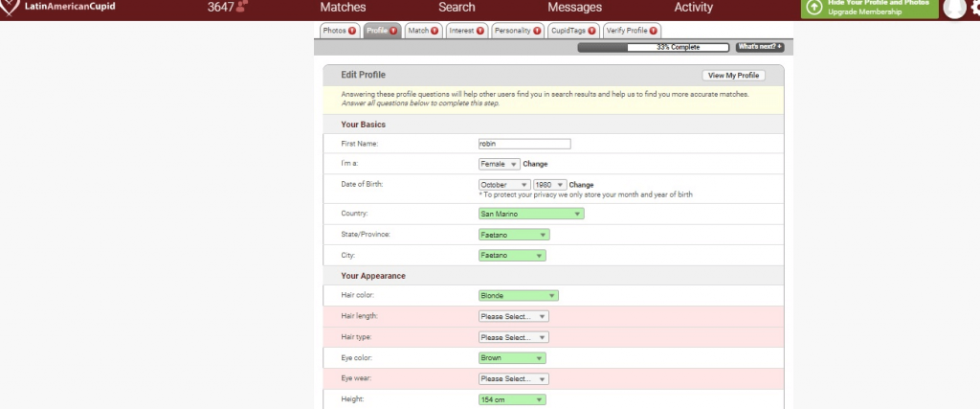Open the Height dropdown showing 154 cm

pyautogui.click(x=512, y=399)
